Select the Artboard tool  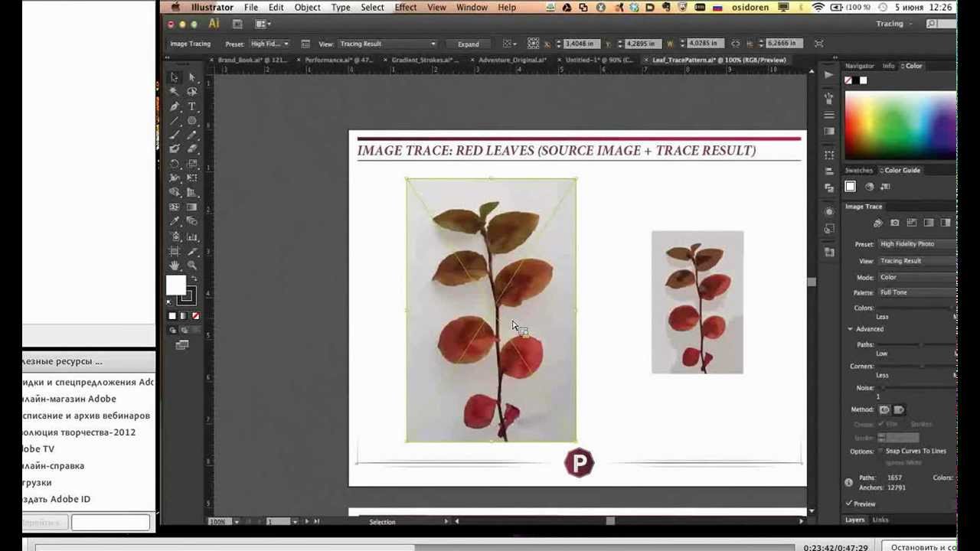coord(175,251)
